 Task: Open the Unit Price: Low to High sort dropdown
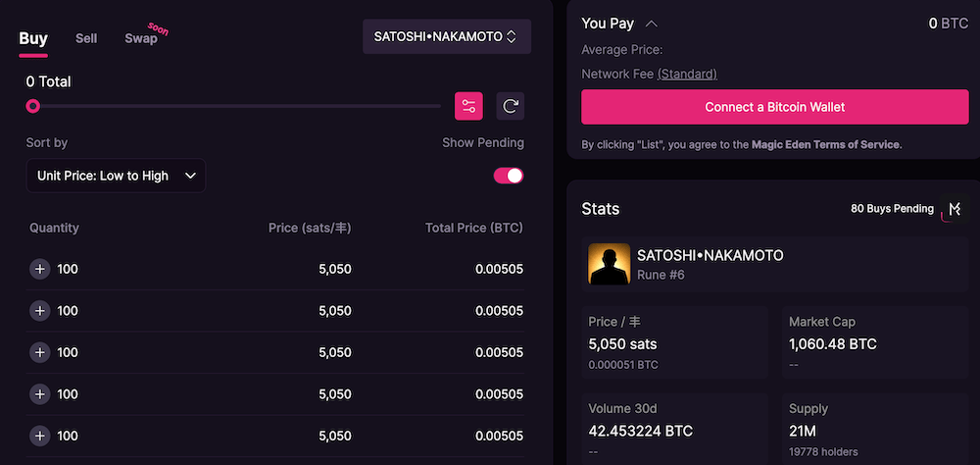pyautogui.click(x=116, y=176)
